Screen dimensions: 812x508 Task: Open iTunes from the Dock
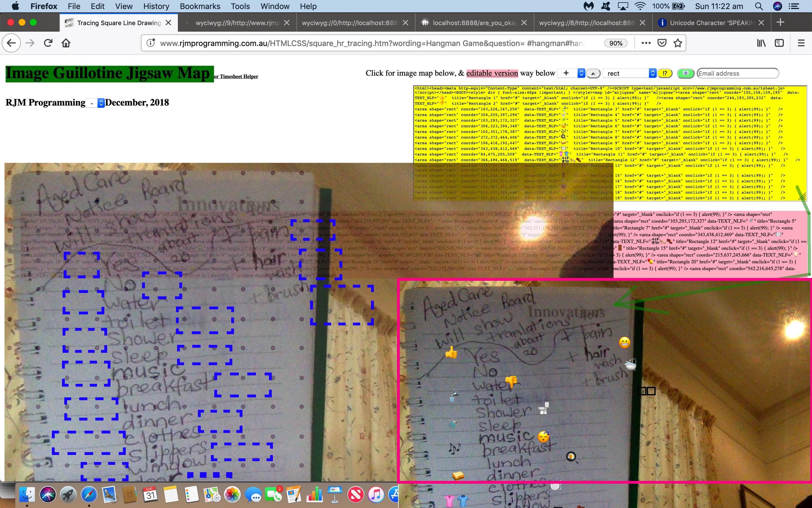[x=376, y=494]
